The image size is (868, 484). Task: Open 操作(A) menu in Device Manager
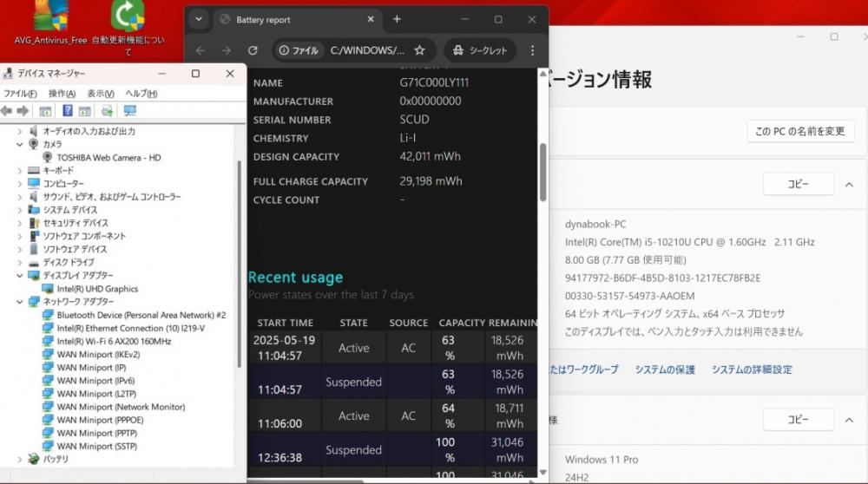tap(62, 94)
